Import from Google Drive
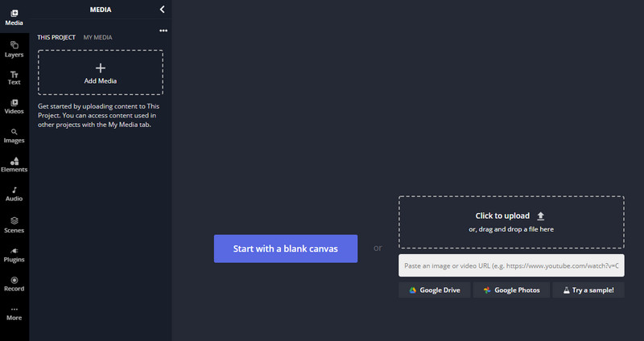The image size is (644, 341). click(435, 290)
